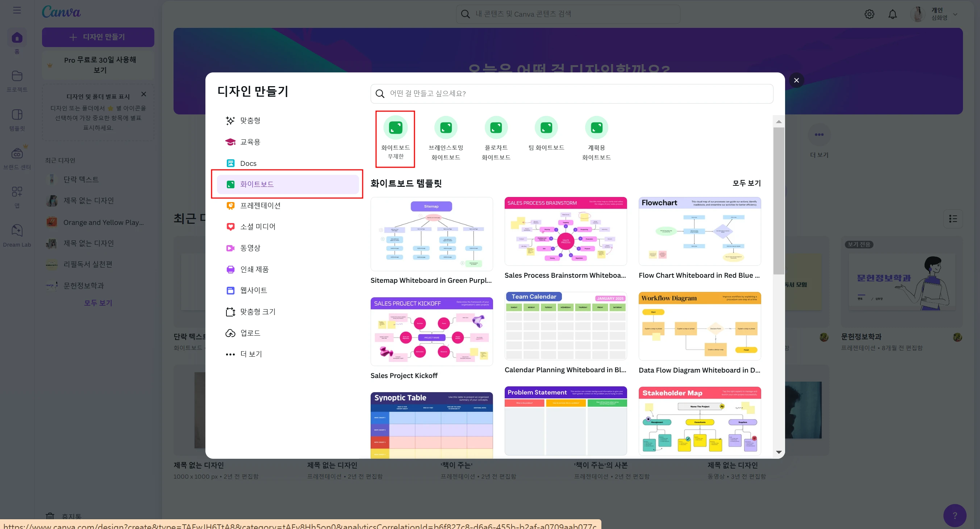The image size is (980, 529).
Task: Focus the dialog search field
Action: click(x=571, y=93)
